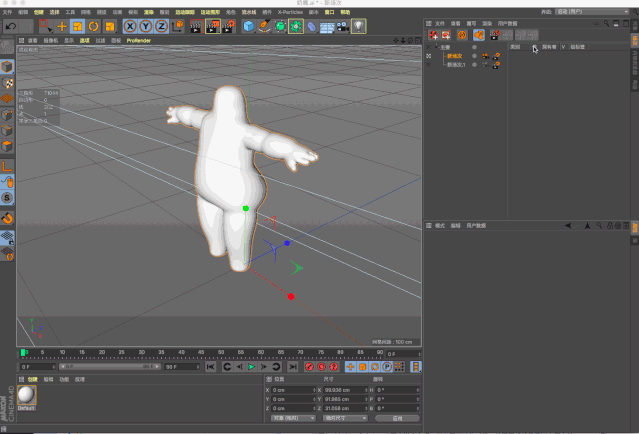Switch to Texture mode checkered icon
The width and height of the screenshot is (639, 434).
click(7, 83)
